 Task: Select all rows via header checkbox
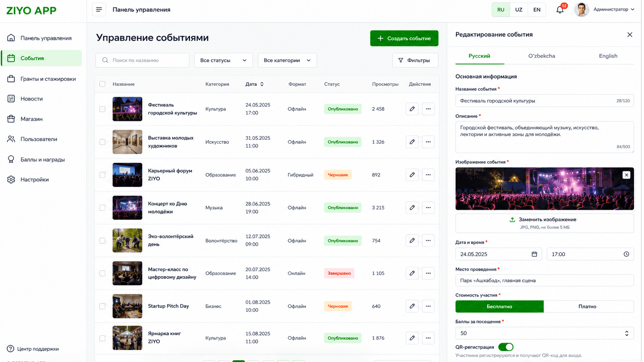tap(102, 84)
